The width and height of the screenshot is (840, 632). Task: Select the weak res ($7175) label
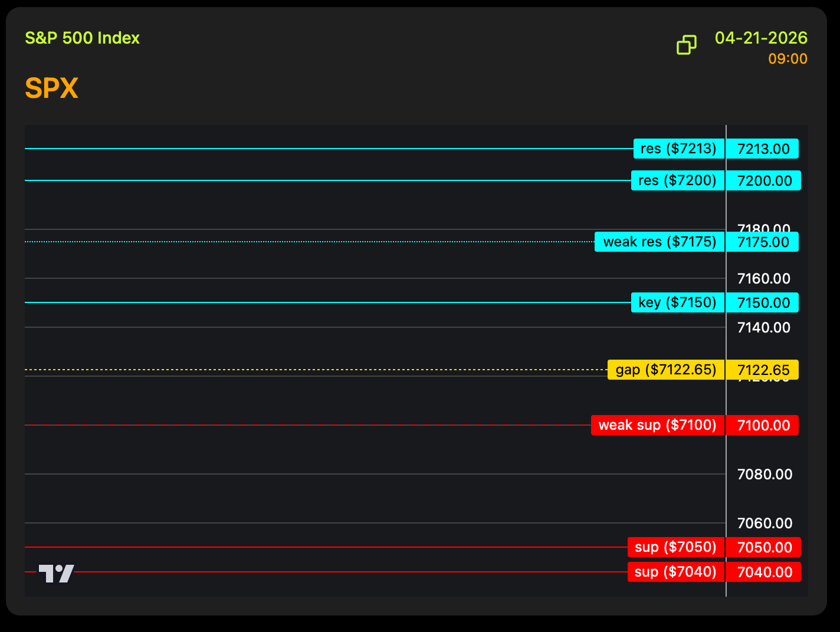coord(659,242)
